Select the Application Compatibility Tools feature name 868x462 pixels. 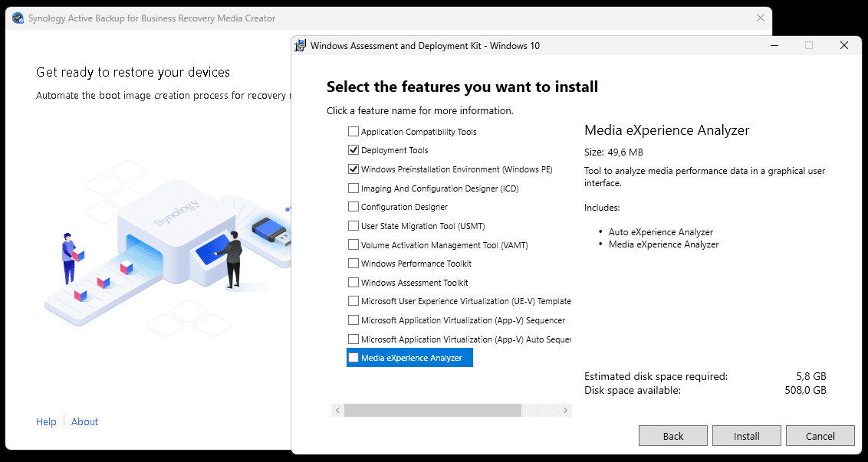tap(419, 132)
